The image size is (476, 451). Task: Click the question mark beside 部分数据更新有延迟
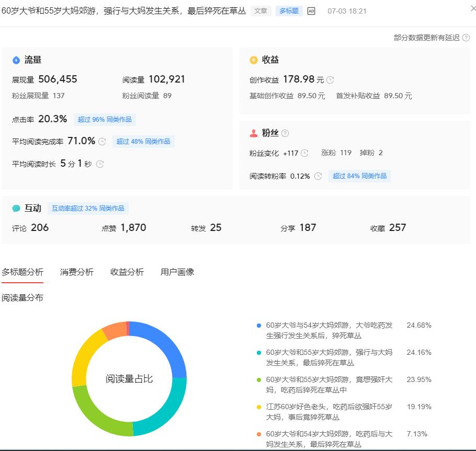(x=467, y=38)
